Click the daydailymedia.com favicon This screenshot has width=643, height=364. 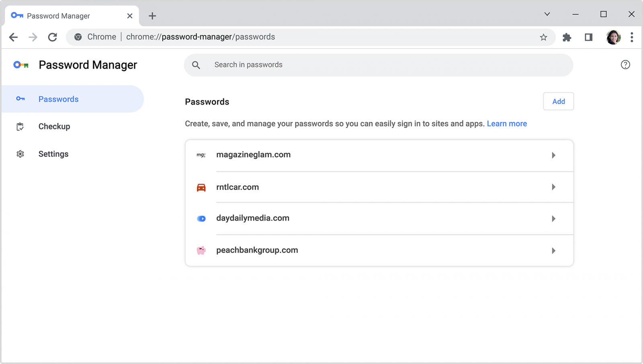pyautogui.click(x=201, y=218)
